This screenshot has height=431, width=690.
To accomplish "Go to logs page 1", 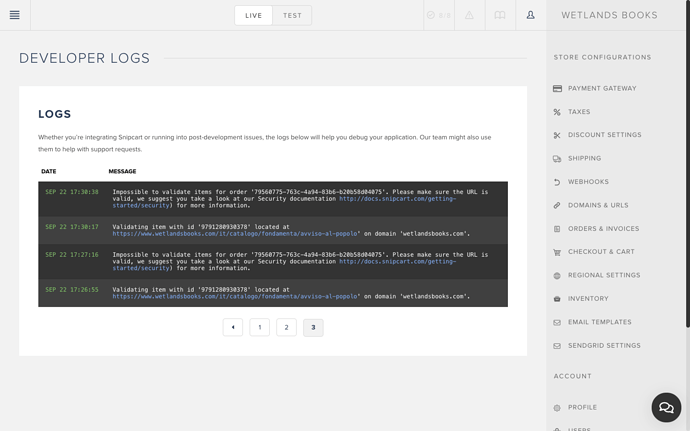I will click(260, 327).
